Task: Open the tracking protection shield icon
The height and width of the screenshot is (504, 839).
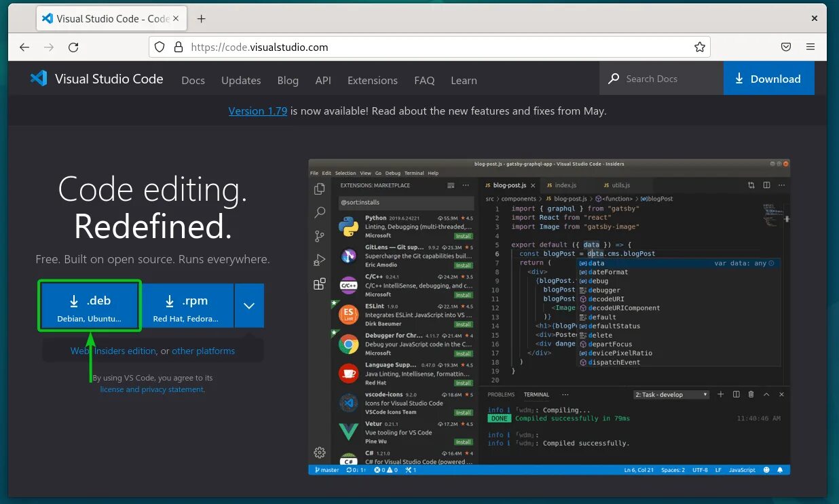Action: coord(160,47)
